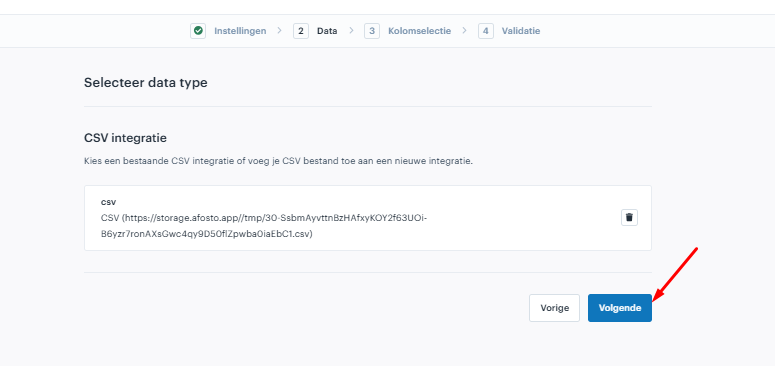
Task: Click the step 3 number box
Action: 372,31
